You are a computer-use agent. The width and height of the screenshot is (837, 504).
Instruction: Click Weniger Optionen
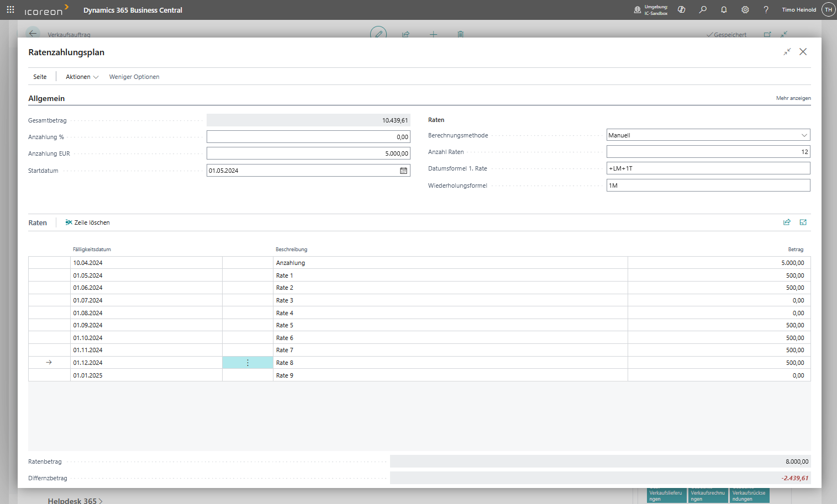[134, 77]
